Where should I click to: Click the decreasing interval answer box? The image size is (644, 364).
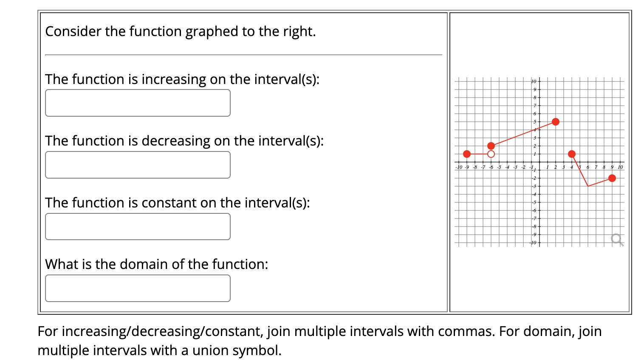[138, 165]
